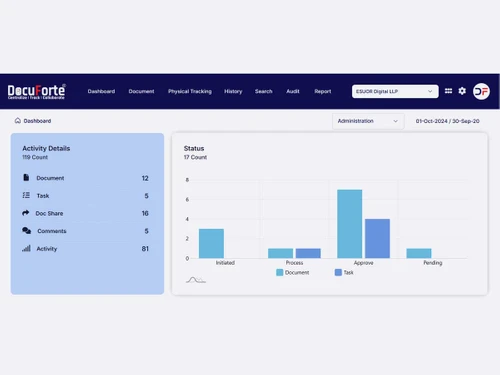This screenshot has height=375, width=500.
Task: Select the Document row label
Action: (50, 178)
